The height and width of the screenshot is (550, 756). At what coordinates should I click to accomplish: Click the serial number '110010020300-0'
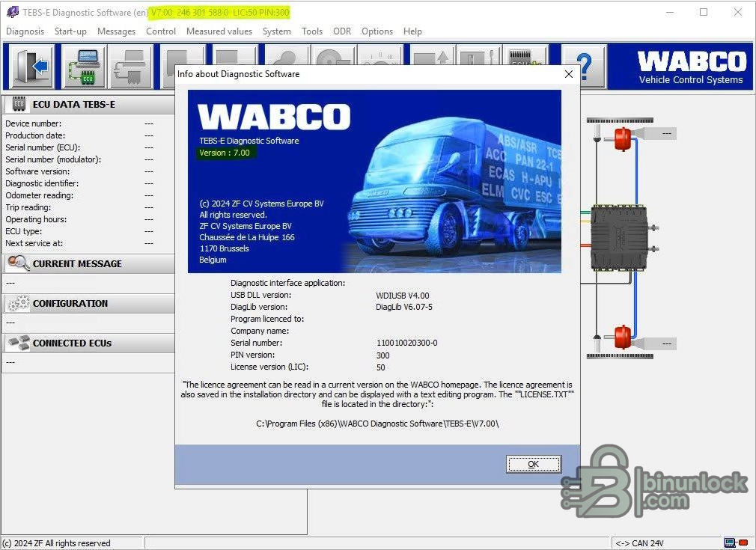407,343
